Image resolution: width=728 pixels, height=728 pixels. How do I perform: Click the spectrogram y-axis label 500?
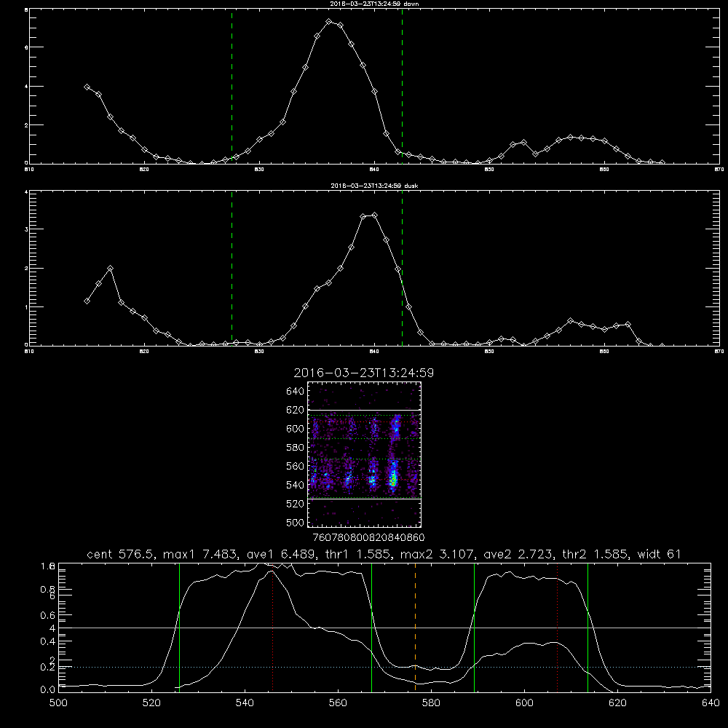[x=296, y=522]
